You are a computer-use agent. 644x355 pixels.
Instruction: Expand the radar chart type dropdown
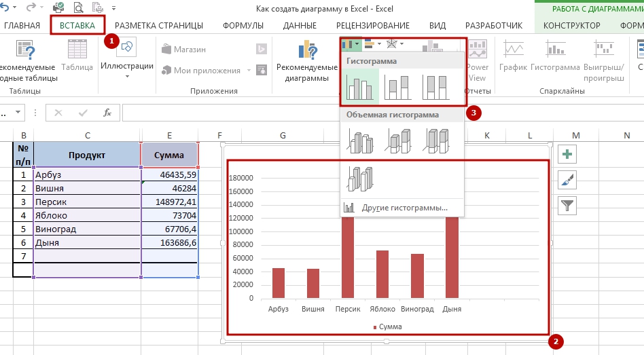[x=395, y=44]
